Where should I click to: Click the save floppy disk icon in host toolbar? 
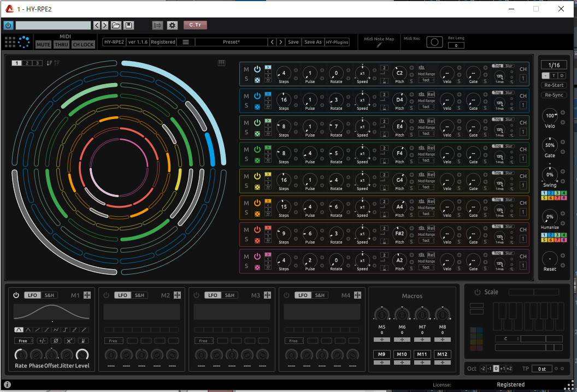click(128, 25)
